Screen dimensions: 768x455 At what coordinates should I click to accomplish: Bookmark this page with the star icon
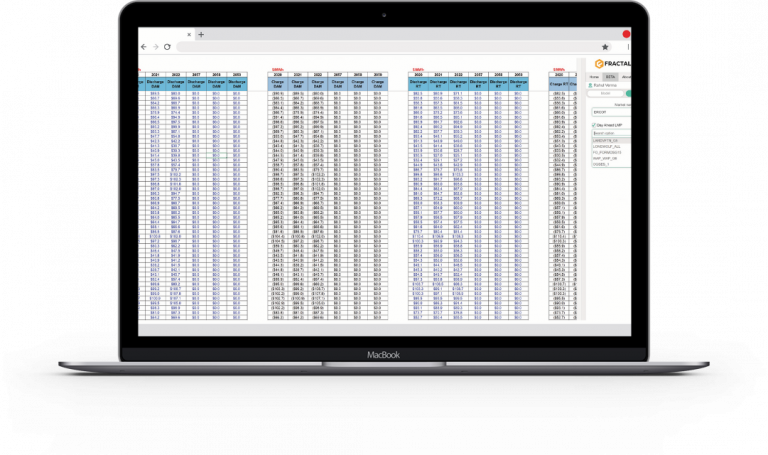pos(605,47)
